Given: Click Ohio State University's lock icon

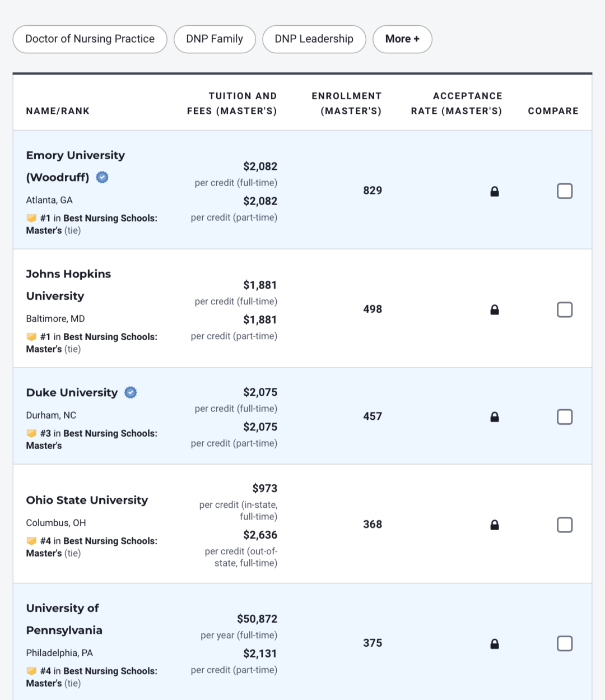Looking at the screenshot, I should 494,525.
